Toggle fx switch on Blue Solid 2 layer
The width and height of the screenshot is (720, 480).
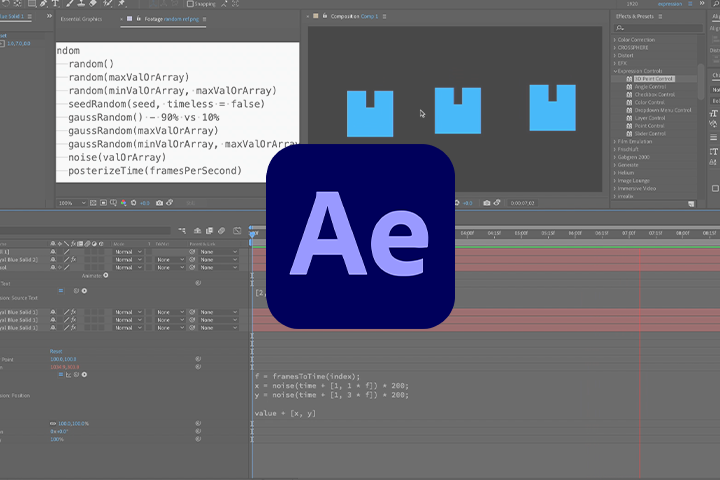pos(73,260)
